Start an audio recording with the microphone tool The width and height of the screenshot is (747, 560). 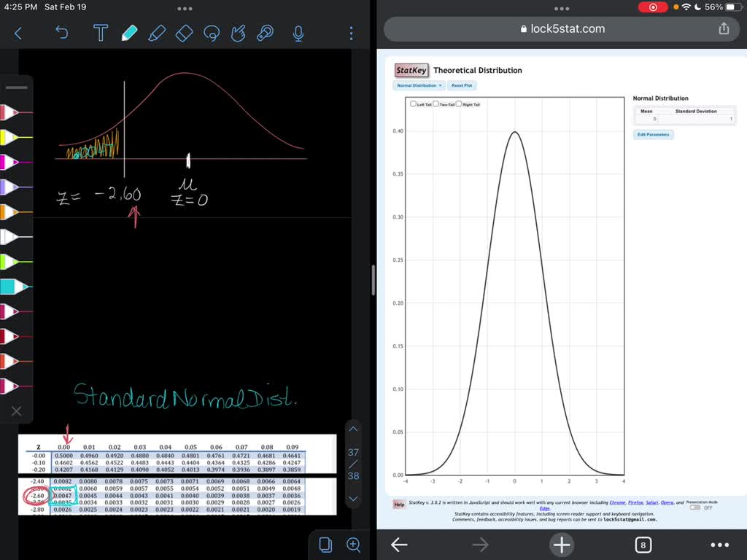pyautogui.click(x=298, y=32)
